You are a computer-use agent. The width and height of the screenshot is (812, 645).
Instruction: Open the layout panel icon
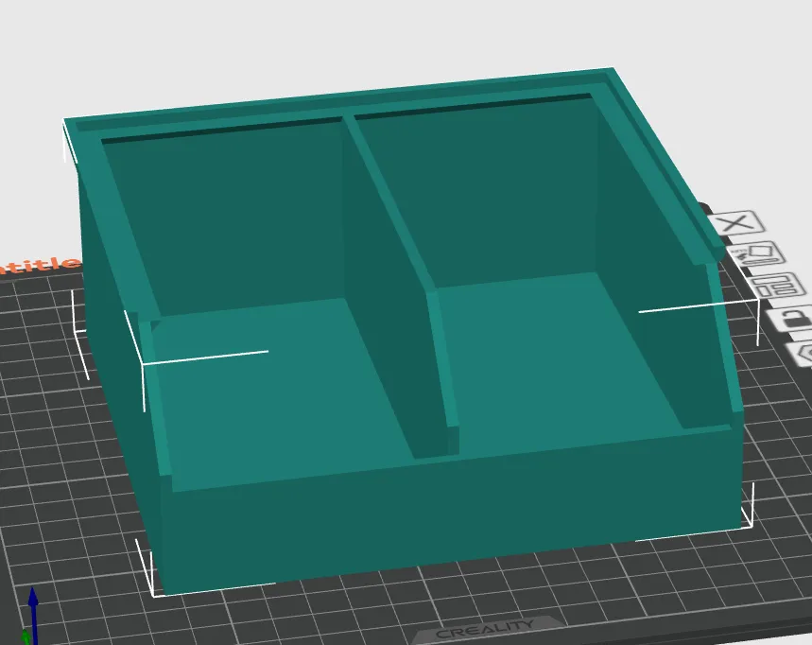778,286
